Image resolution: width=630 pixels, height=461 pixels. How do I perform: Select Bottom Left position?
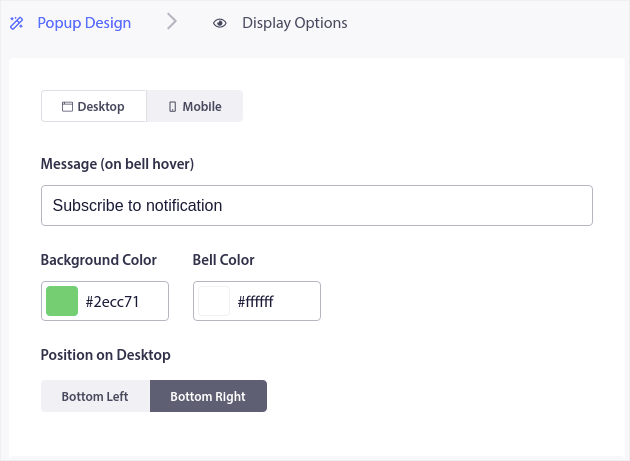pos(95,396)
